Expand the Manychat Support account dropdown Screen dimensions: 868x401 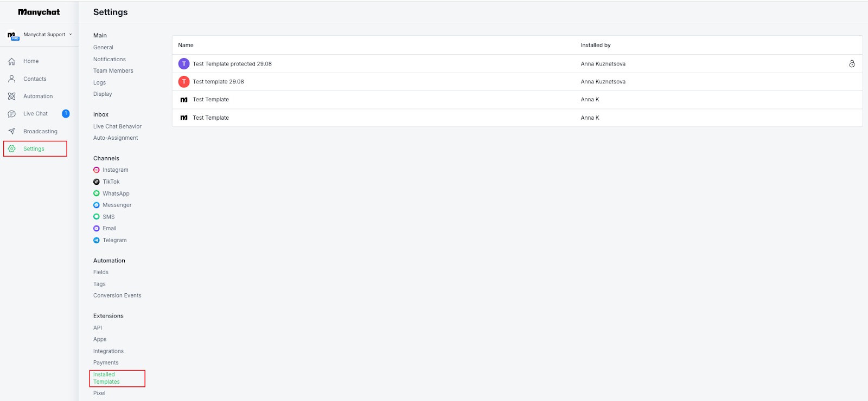click(x=70, y=35)
